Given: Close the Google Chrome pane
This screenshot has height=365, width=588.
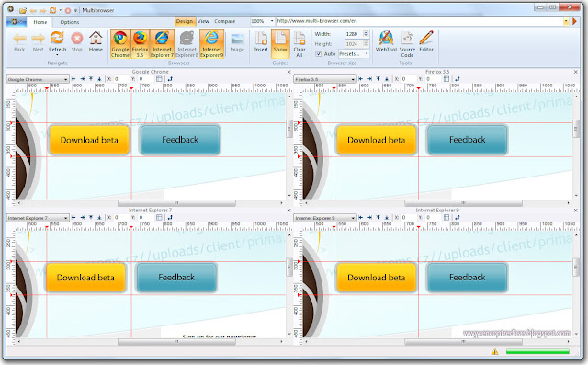Looking at the screenshot, I should (x=288, y=72).
